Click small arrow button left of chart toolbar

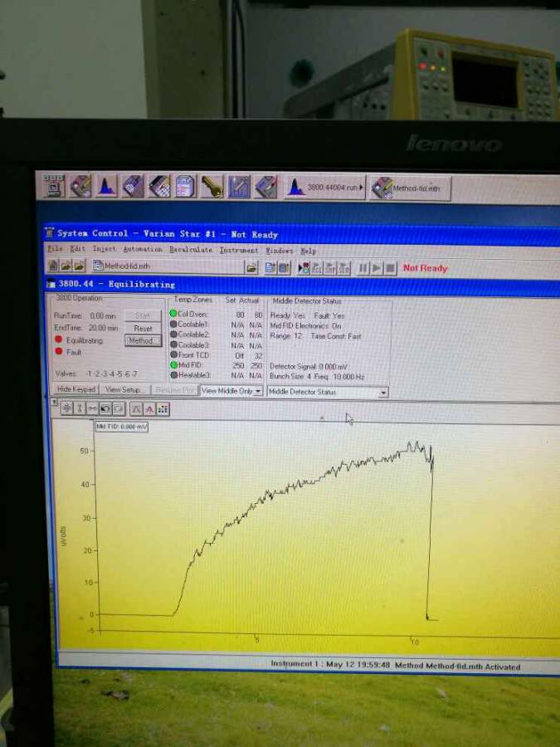[54, 402]
